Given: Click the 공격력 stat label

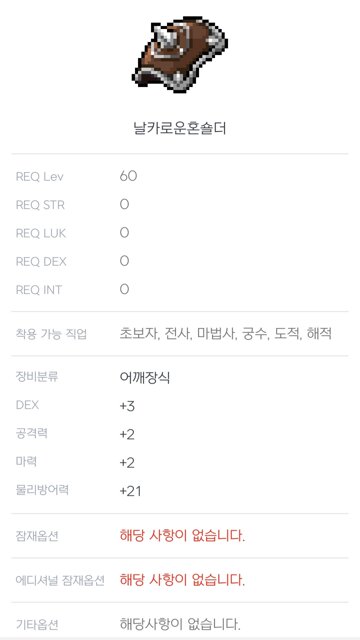Looking at the screenshot, I should (31, 433).
